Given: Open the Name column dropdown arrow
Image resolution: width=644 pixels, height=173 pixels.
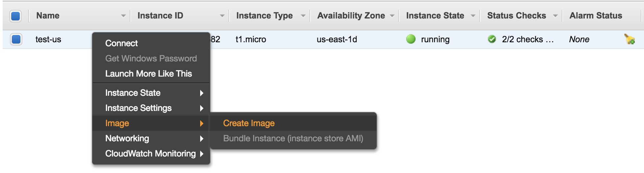Looking at the screenshot, I should [x=123, y=16].
